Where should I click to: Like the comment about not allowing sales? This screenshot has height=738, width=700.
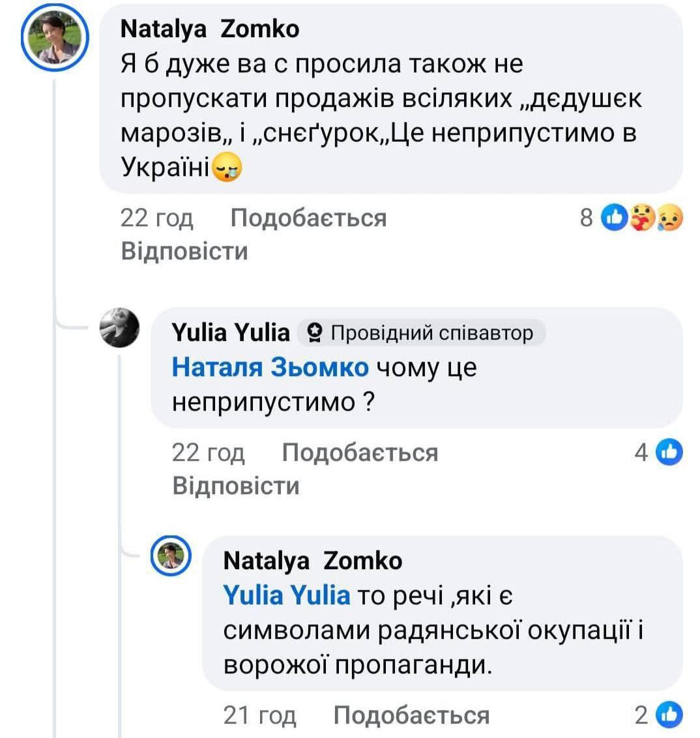pos(308,218)
